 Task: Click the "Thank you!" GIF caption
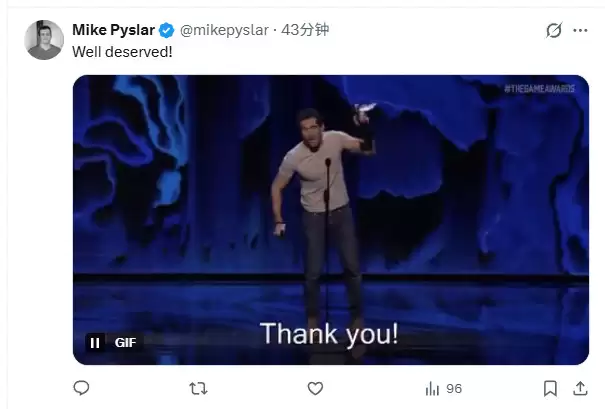(329, 334)
